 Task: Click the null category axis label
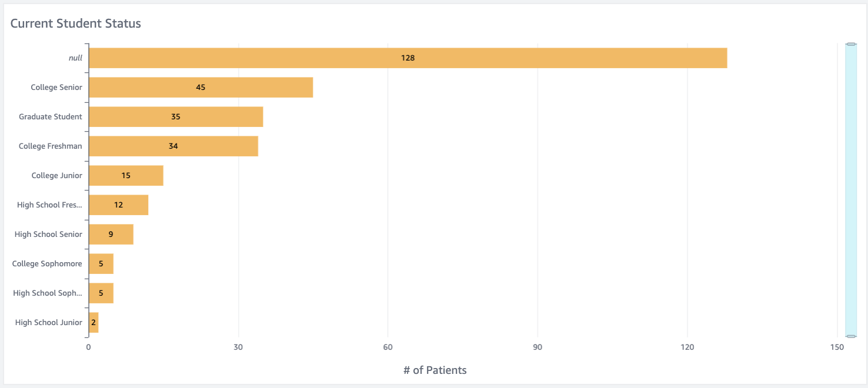[x=75, y=58]
